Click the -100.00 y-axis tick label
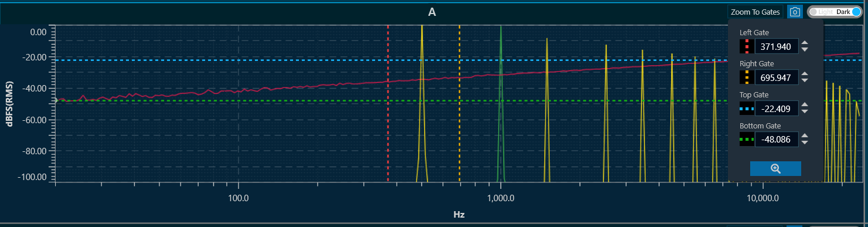Viewport: 868px width, 227px height. tap(32, 177)
